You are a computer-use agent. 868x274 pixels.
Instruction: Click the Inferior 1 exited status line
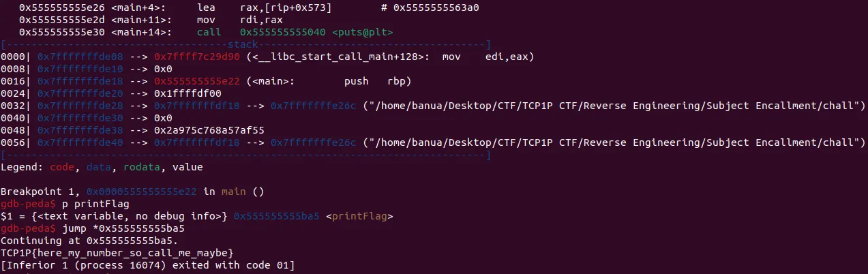(147, 265)
